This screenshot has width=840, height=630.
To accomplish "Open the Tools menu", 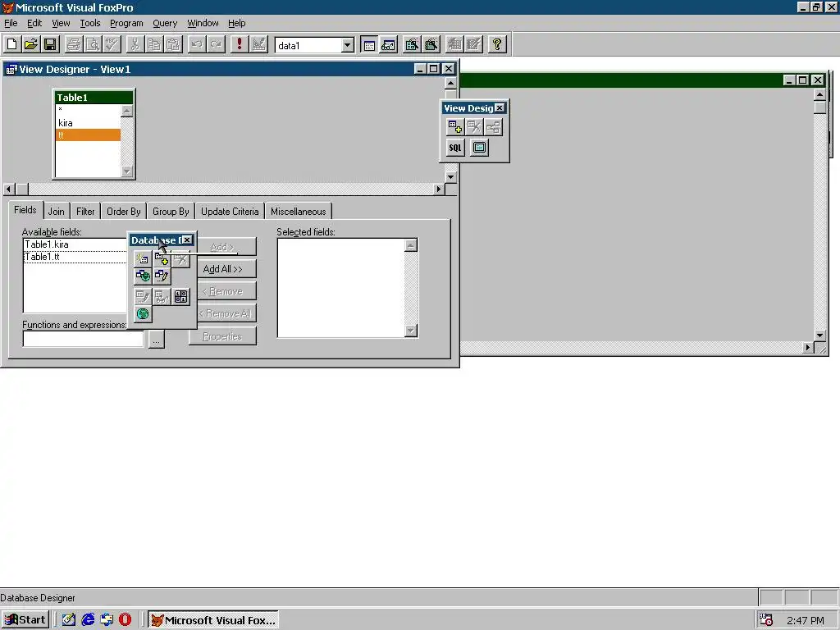I will point(90,23).
